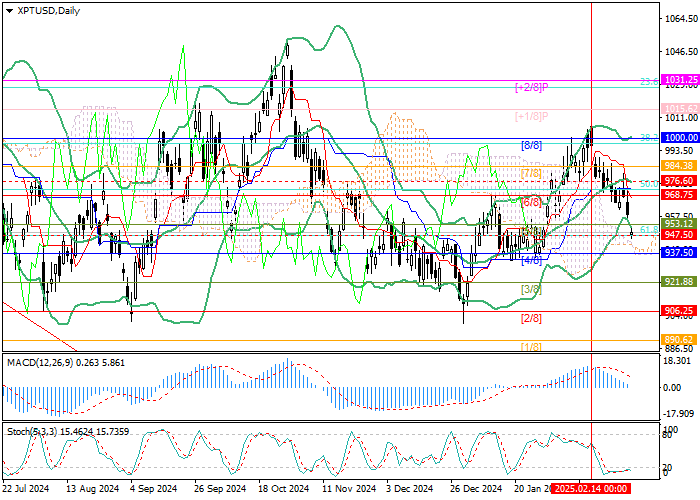
Task: Select the [+2/8]P Murrey level label
Action: tap(532, 88)
